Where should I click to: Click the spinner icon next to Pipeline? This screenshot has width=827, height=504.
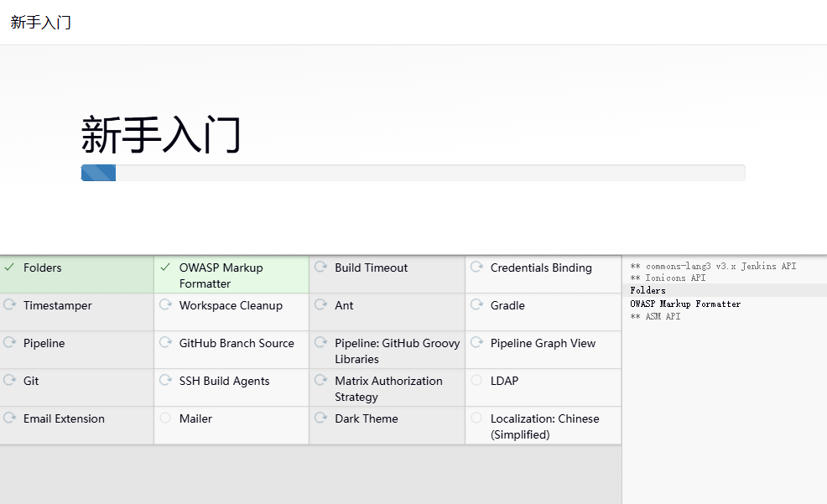pos(9,343)
